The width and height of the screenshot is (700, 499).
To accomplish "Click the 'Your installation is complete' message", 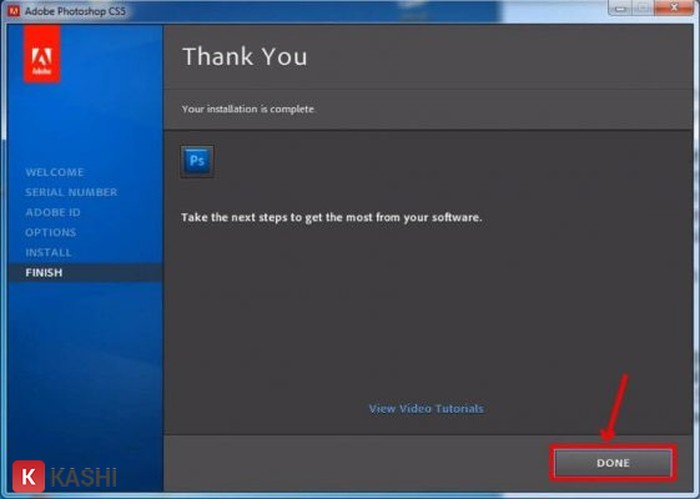I will [247, 108].
